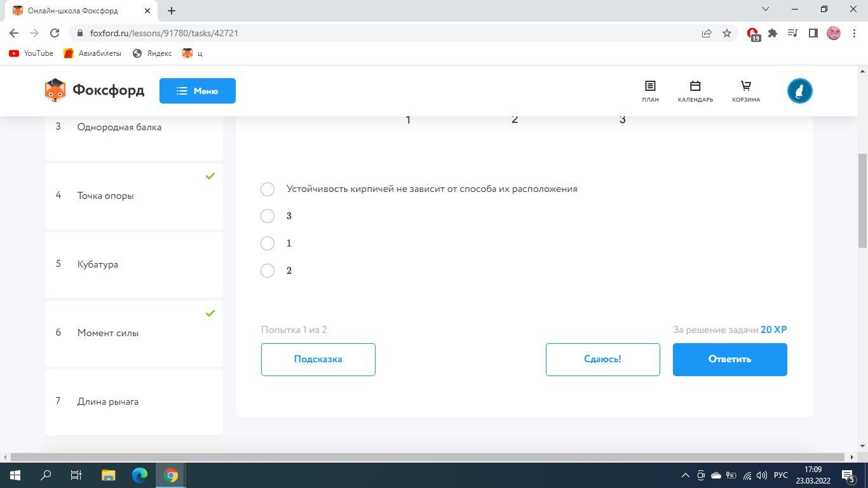This screenshot has height=488, width=868.
Task: Open task 6 Момент силы
Action: [x=134, y=333]
